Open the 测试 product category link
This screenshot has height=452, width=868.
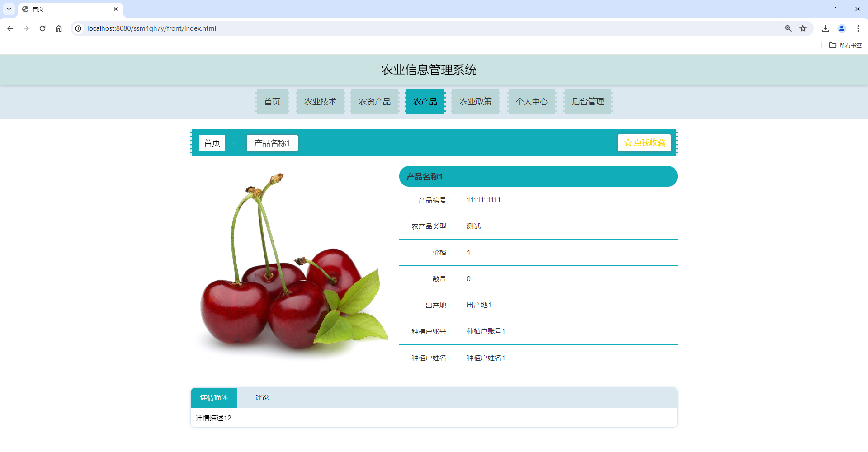click(x=473, y=226)
